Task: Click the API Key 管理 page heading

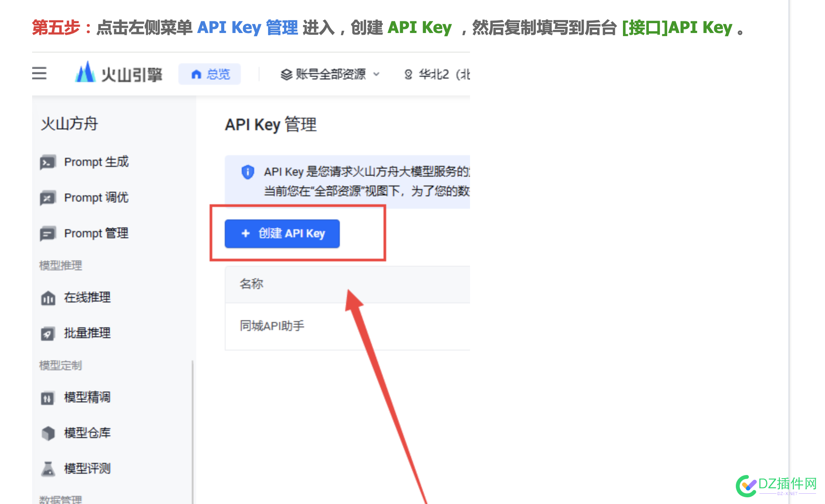Action: [x=271, y=125]
